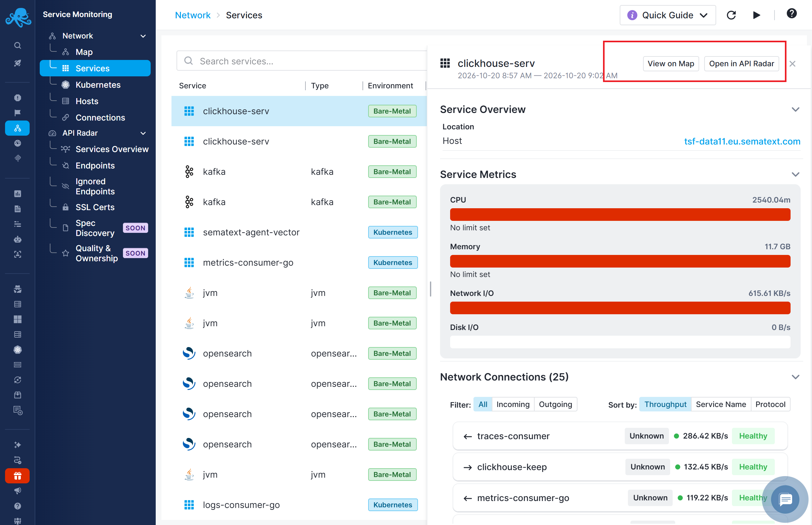Click the View on Map button
The width and height of the screenshot is (812, 525).
click(671, 64)
